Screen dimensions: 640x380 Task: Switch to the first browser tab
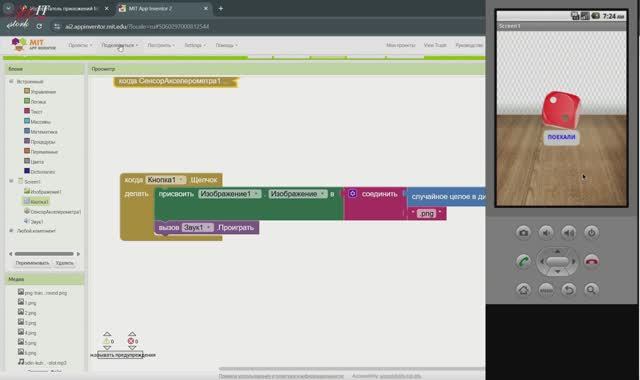[65, 8]
